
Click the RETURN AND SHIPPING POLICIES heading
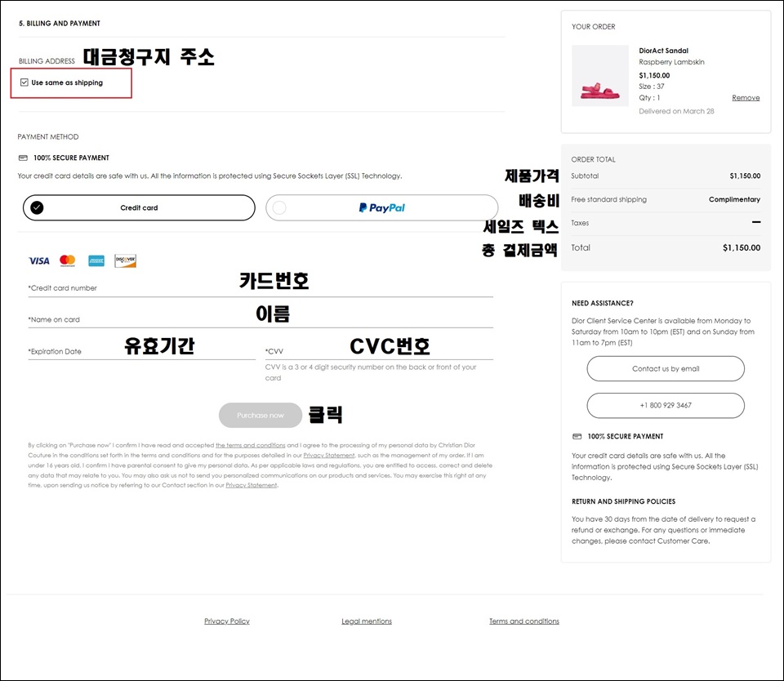(x=623, y=501)
